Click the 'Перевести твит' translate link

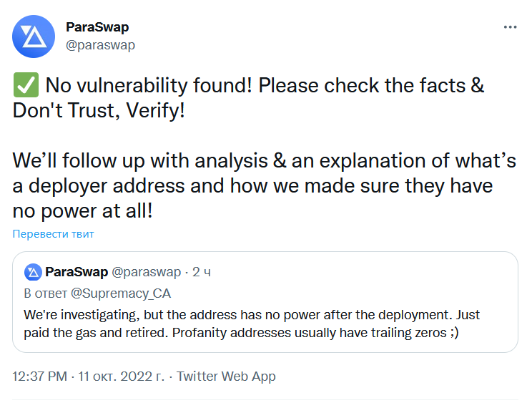(53, 234)
